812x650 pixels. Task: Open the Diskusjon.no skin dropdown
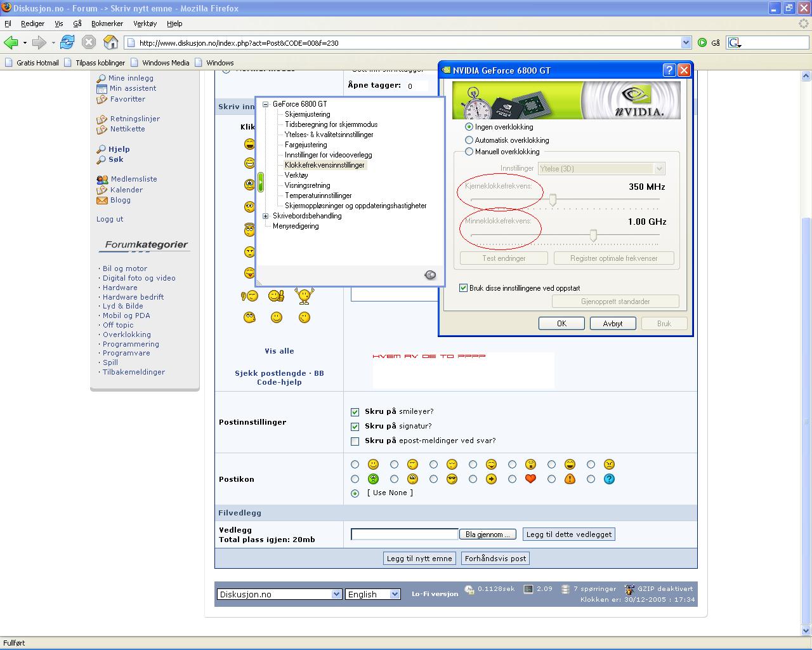tap(279, 594)
